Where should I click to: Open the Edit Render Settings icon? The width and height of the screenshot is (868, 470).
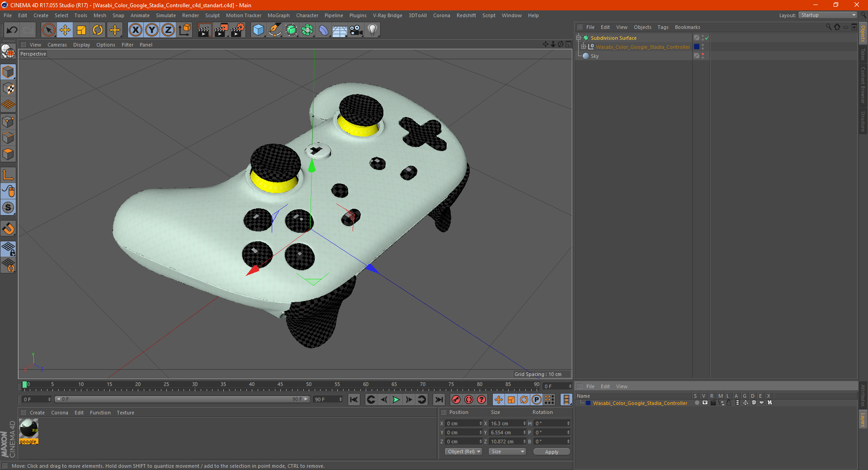pos(238,30)
